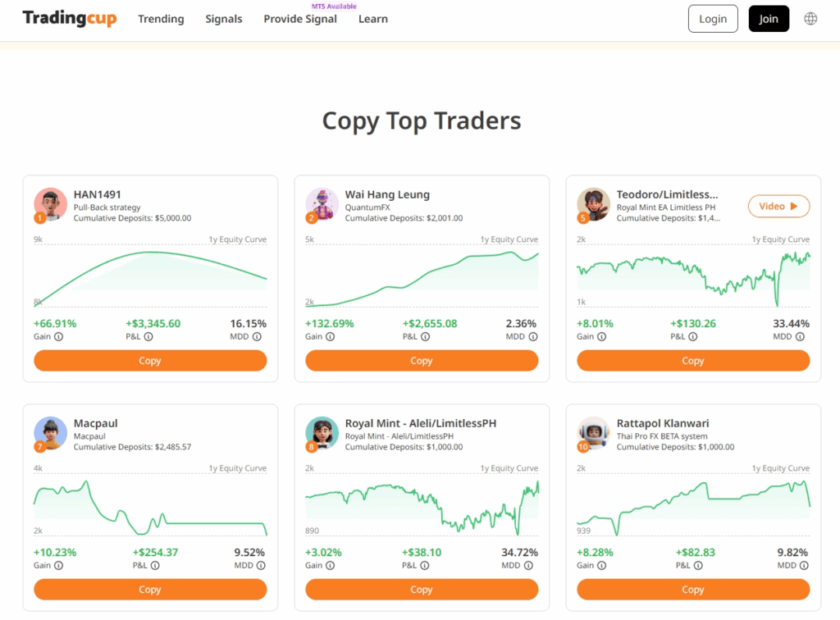
Task: Click Wai Hang Leung's profile avatar
Action: coord(322,204)
